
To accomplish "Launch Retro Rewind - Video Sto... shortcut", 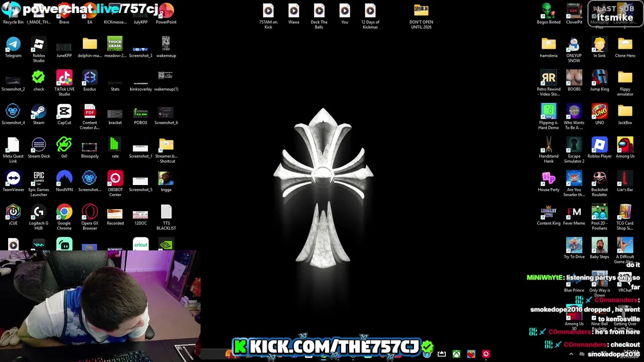I will point(548,83).
